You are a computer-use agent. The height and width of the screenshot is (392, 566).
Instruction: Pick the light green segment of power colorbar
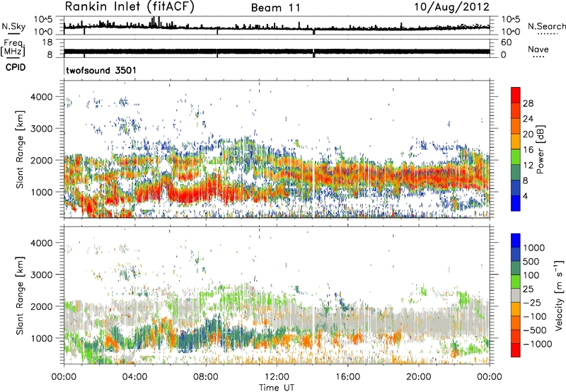tap(516, 157)
